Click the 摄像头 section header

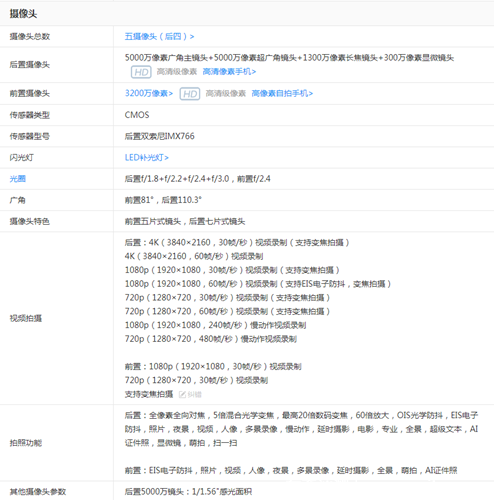tap(23, 14)
